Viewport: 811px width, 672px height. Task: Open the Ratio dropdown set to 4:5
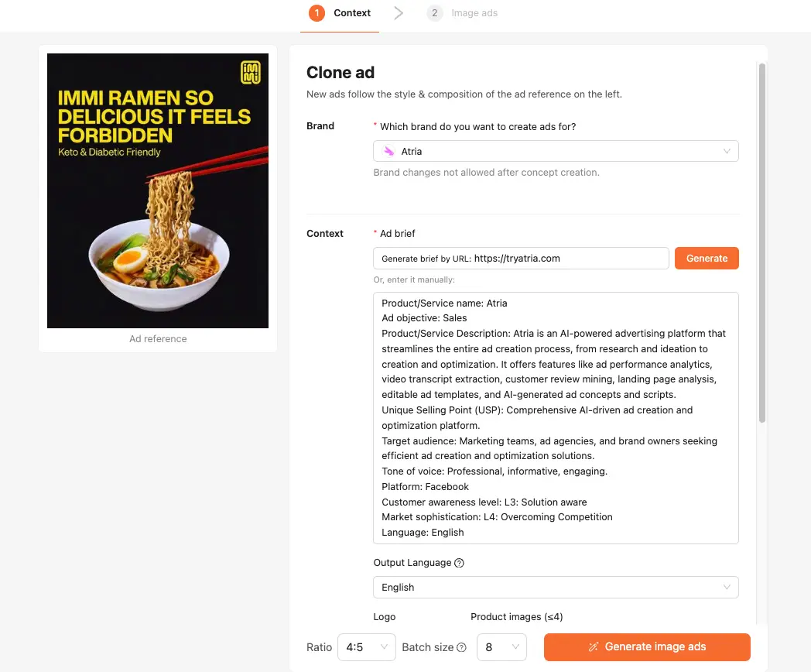(x=367, y=647)
